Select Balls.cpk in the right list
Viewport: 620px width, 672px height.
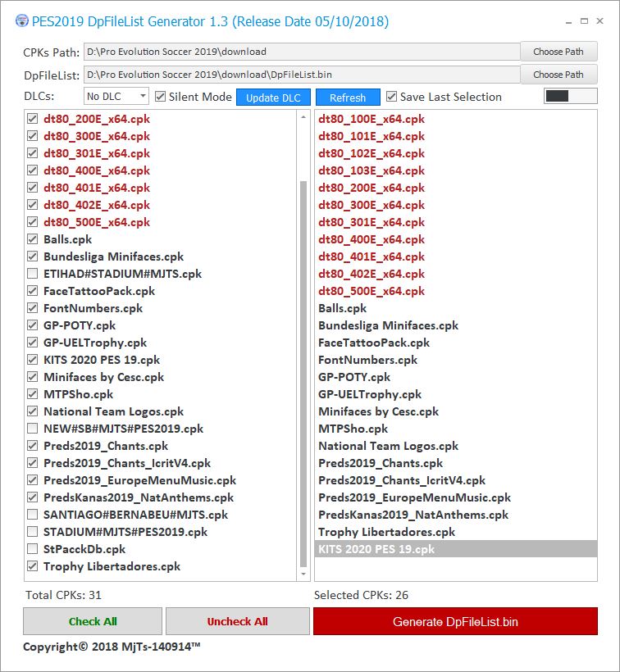pos(456,307)
